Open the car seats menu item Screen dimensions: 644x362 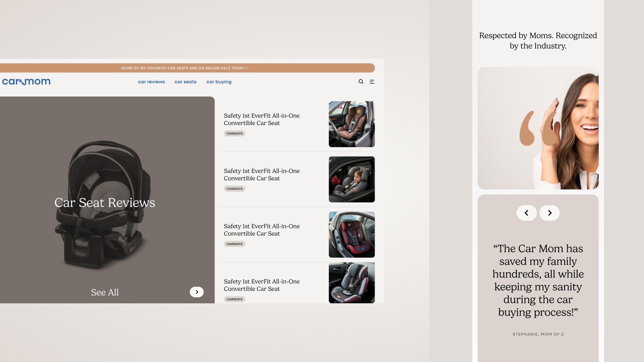[185, 82]
